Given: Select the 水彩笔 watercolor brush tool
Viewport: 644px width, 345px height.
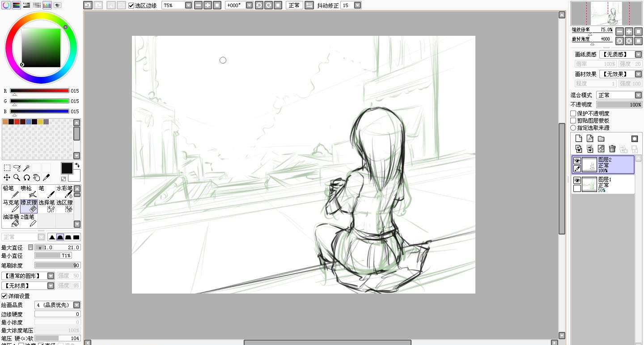Looking at the screenshot, I should click(x=64, y=192).
